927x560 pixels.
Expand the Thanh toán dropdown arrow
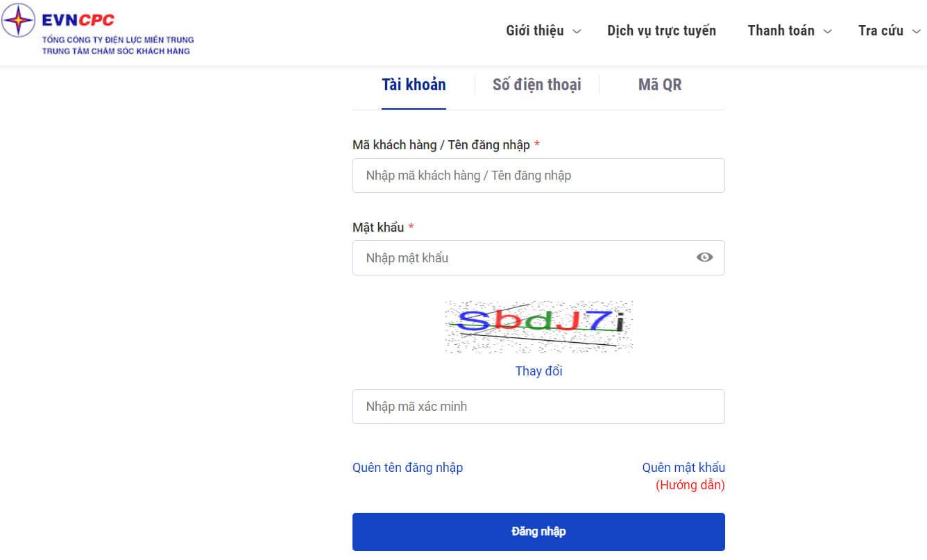[827, 31]
